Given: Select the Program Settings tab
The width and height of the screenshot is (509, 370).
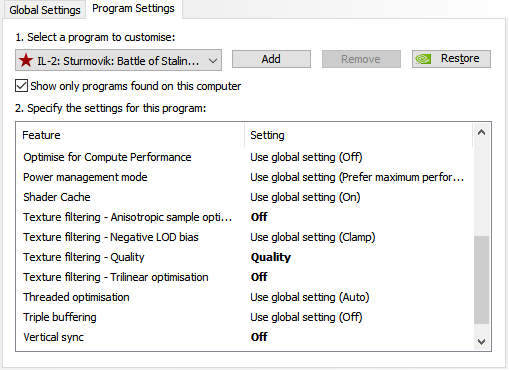Looking at the screenshot, I should click(x=133, y=9).
